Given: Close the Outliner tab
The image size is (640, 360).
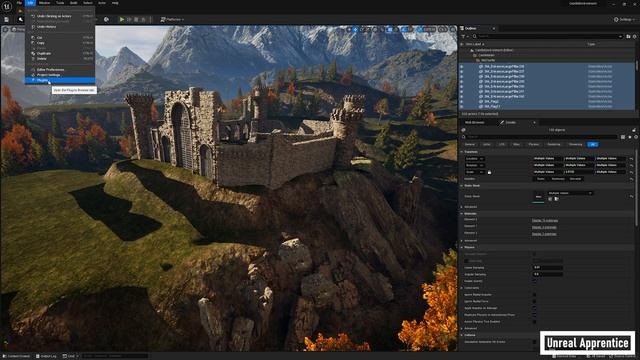Looking at the screenshot, I should pyautogui.click(x=493, y=29).
